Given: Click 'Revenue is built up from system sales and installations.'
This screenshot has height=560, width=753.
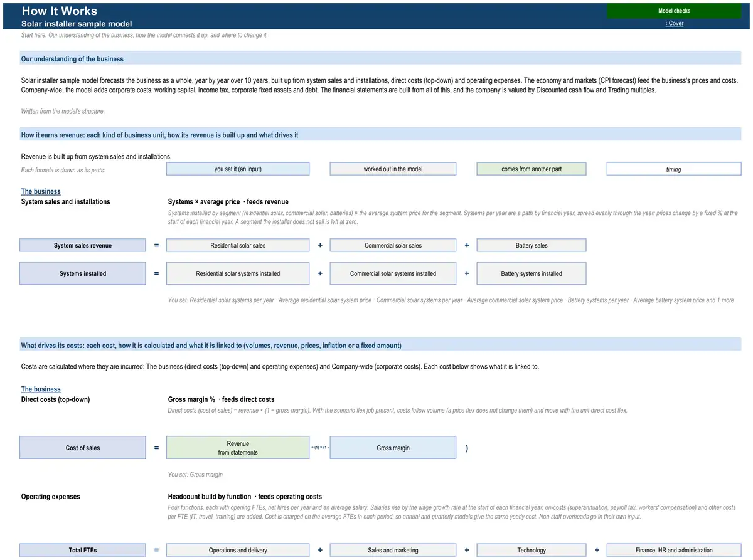Looking at the screenshot, I should pos(97,157).
